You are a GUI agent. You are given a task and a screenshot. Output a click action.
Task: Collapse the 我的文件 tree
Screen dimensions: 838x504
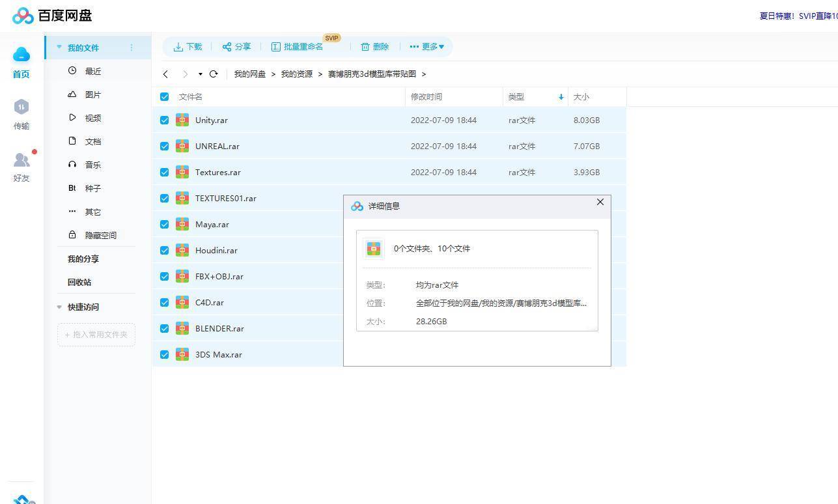(59, 48)
